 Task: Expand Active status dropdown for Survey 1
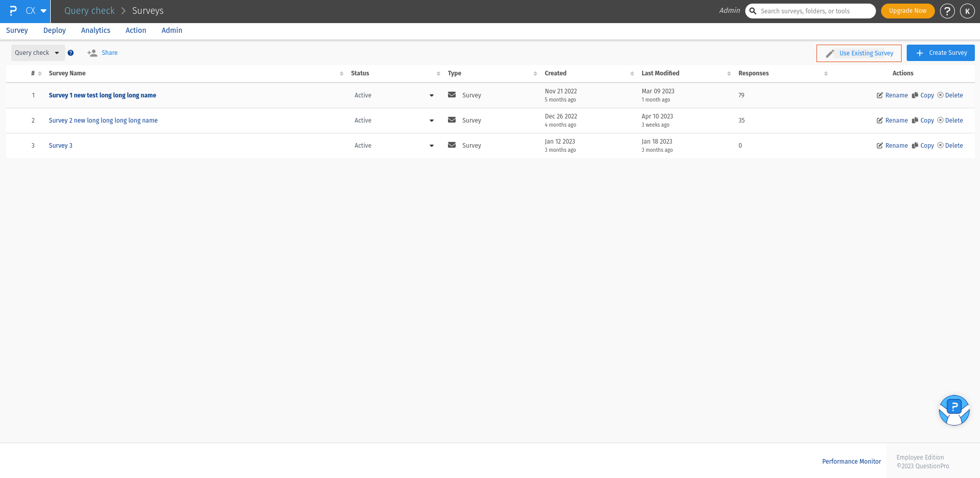pos(432,95)
